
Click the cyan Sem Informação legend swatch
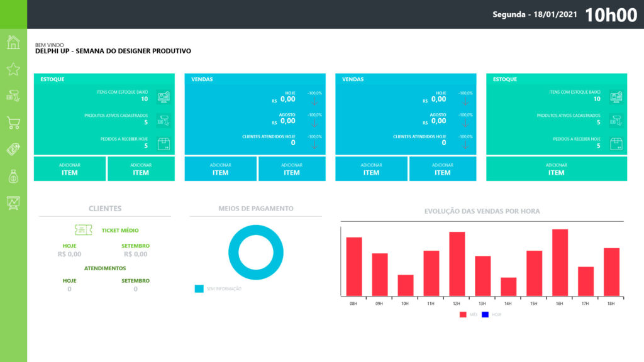pyautogui.click(x=199, y=289)
